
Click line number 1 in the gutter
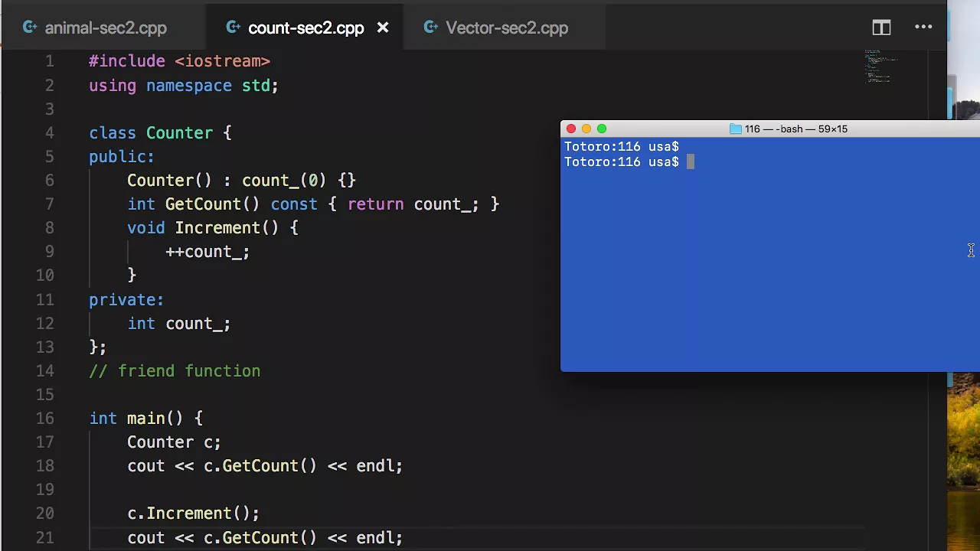pyautogui.click(x=50, y=61)
